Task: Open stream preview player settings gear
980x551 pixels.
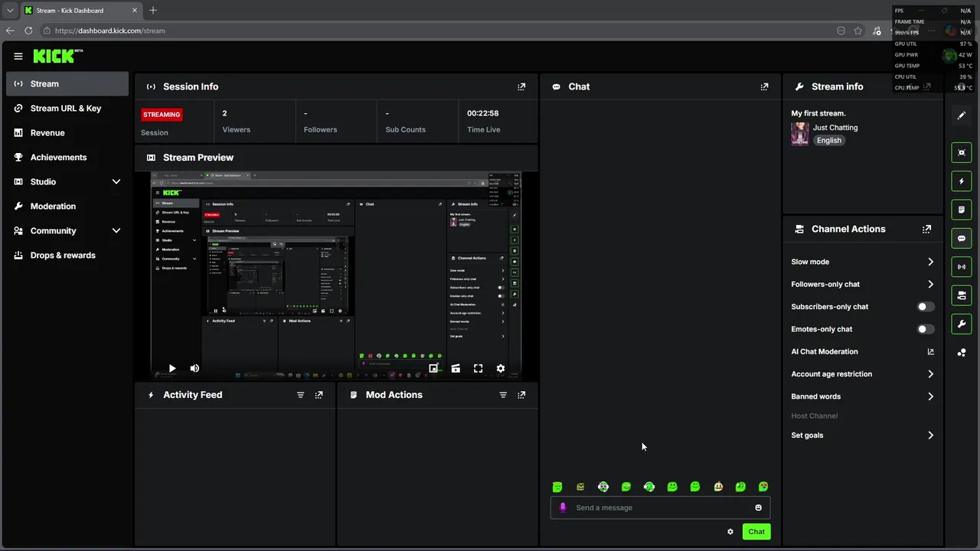Action: [501, 369]
